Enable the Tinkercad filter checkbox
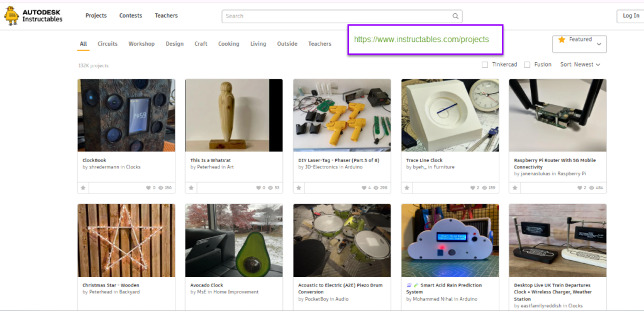Viewport: 644px width, 311px height. 485,64
